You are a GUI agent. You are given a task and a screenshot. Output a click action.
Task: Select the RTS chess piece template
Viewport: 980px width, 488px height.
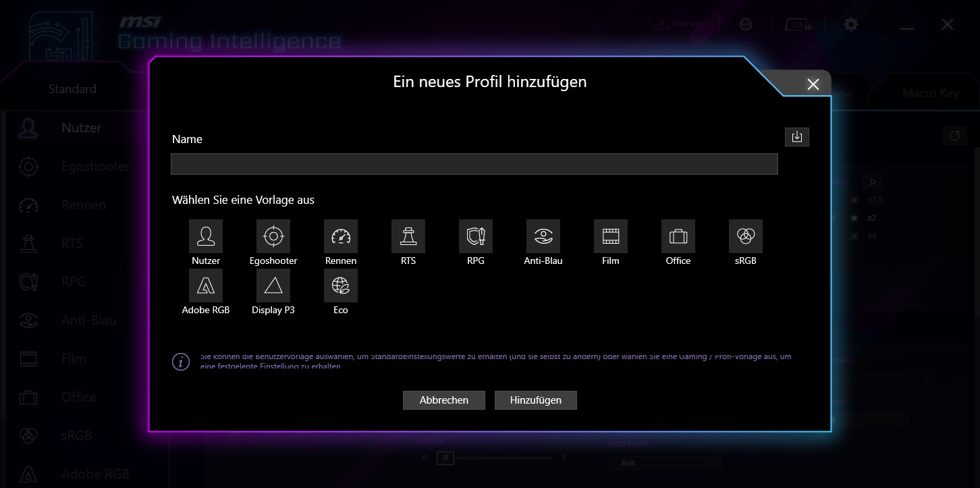[x=408, y=236]
